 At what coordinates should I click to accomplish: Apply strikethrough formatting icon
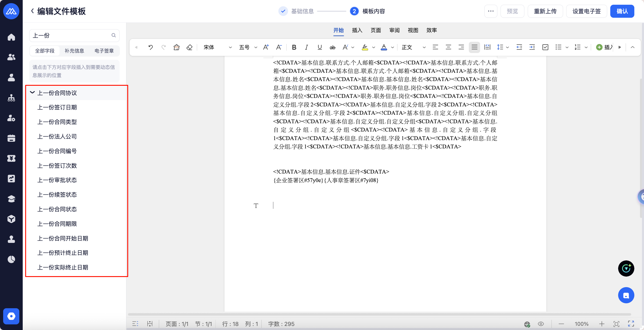pyautogui.click(x=332, y=47)
